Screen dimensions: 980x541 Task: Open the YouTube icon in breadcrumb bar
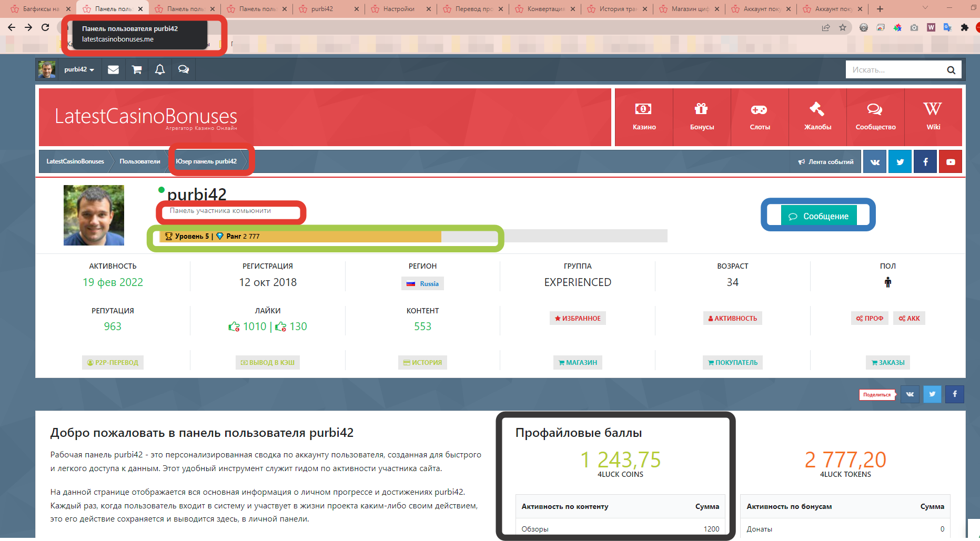coord(951,162)
